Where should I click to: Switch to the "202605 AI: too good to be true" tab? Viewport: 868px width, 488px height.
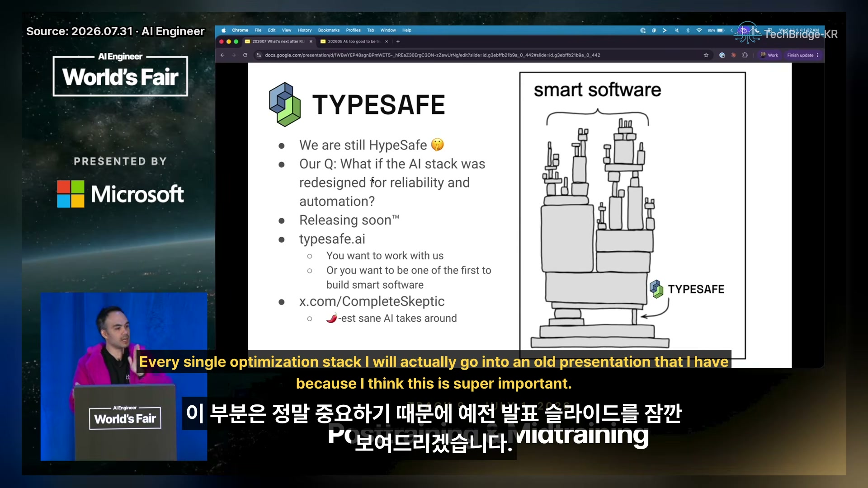[x=354, y=42]
